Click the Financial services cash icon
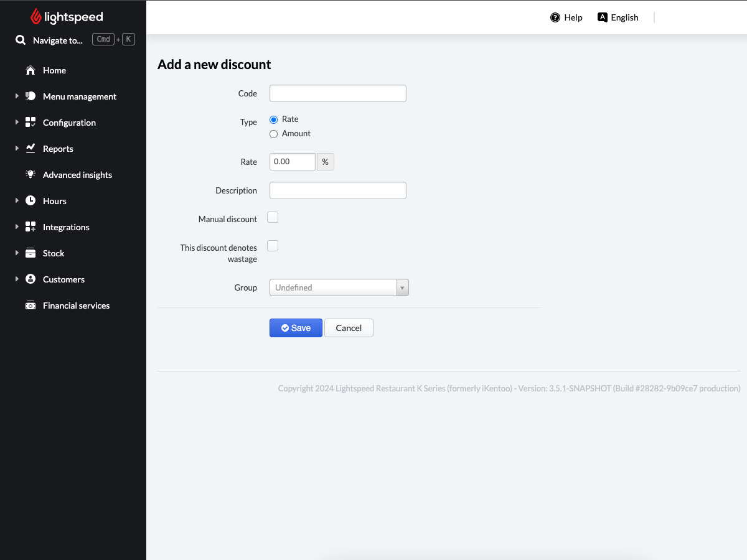 (x=31, y=306)
